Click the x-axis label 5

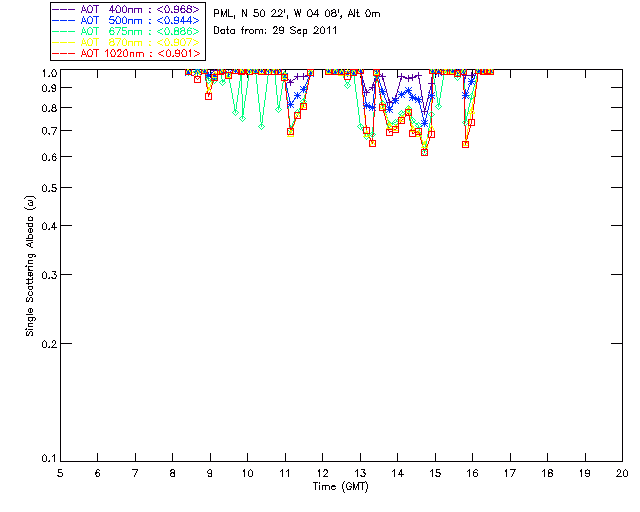pyautogui.click(x=60, y=474)
